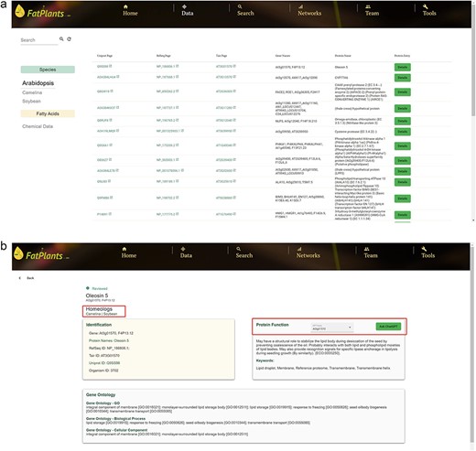Open the external-link icon beside the Tair ID in the Oleosin 5 row
476x451 pixels.
[x=234, y=66]
